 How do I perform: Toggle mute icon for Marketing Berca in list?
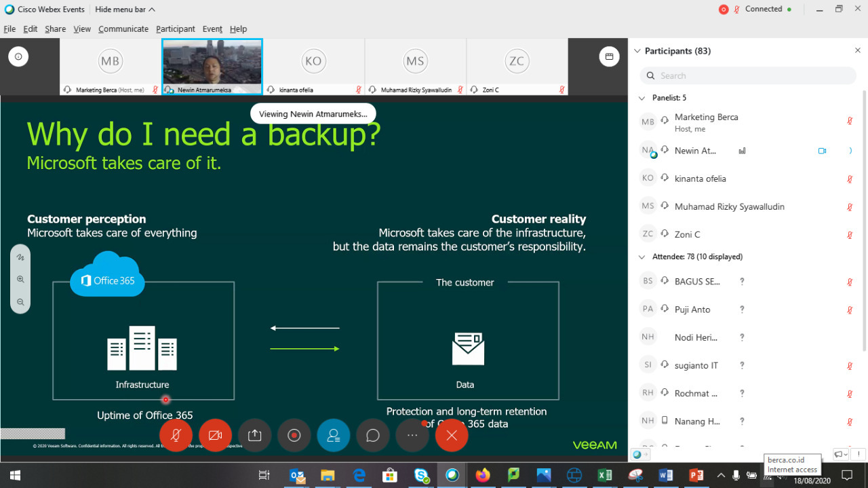(x=850, y=121)
